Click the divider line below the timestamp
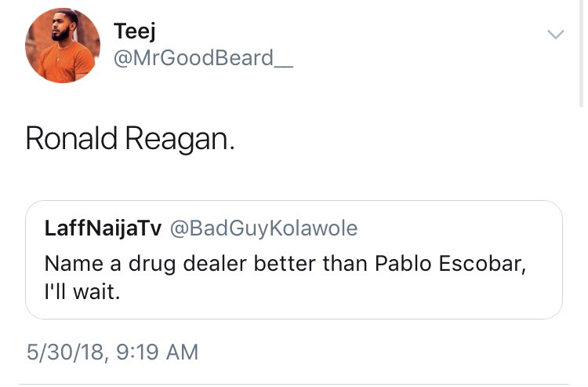This screenshot has height=387, width=588. [x=294, y=385]
